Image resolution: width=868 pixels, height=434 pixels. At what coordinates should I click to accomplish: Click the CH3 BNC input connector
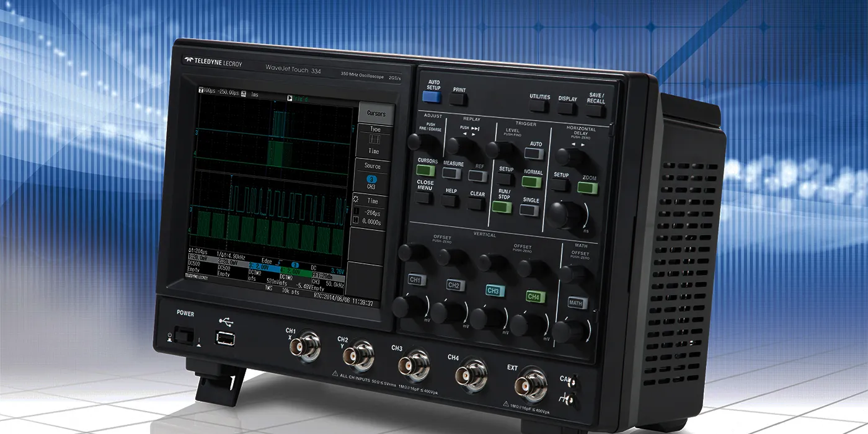click(414, 365)
